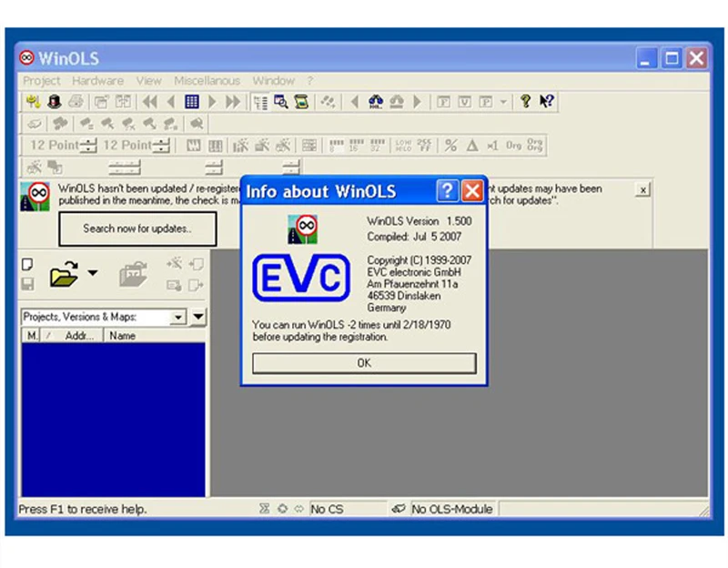Click the double left rewind arrows

pos(149,101)
